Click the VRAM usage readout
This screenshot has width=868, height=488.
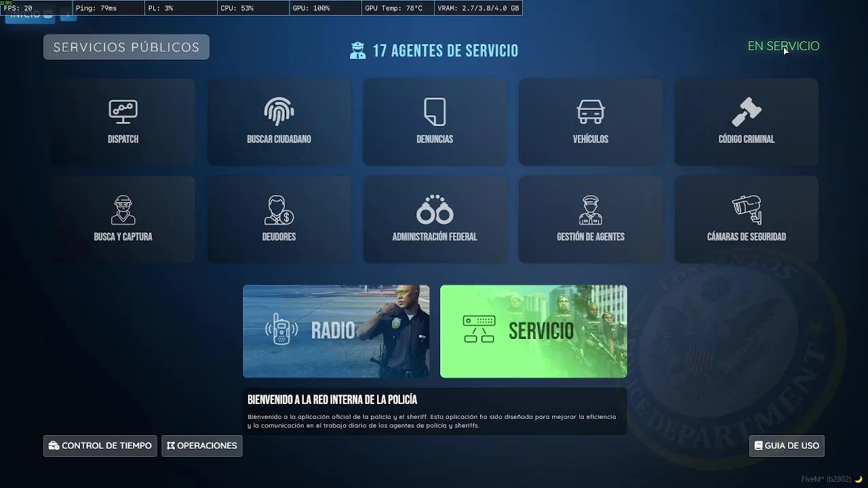[479, 8]
